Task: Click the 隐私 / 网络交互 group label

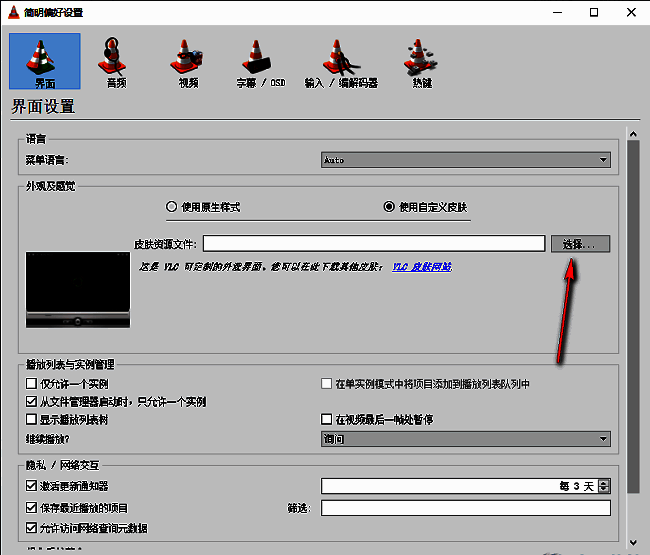Action: 63,465
